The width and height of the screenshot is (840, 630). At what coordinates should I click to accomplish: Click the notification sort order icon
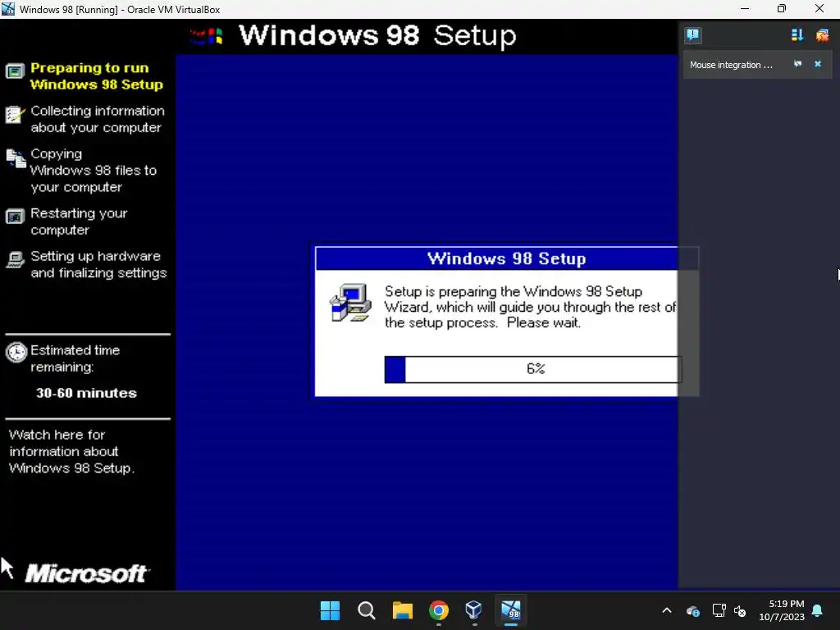(x=797, y=35)
